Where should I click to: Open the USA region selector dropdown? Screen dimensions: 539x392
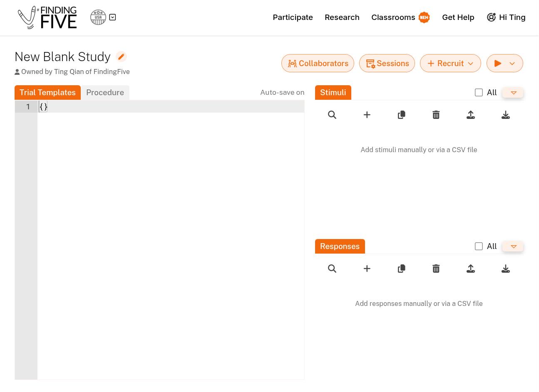[112, 17]
